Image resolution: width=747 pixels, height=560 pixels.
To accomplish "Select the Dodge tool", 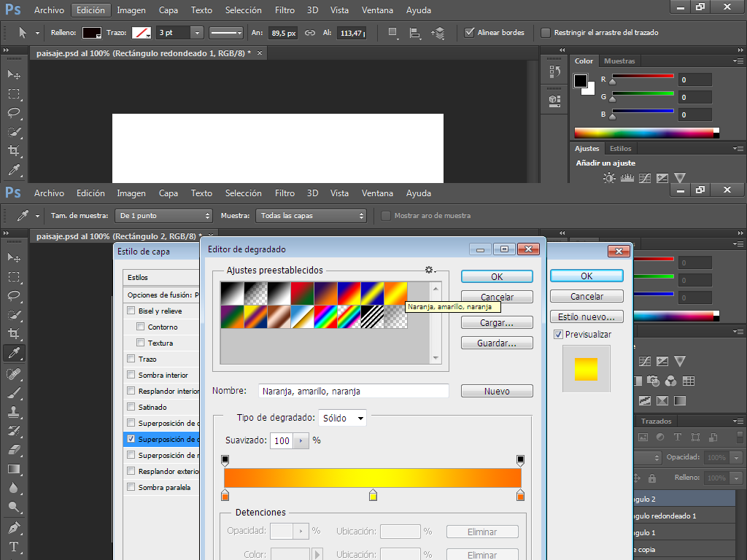I will 14,507.
